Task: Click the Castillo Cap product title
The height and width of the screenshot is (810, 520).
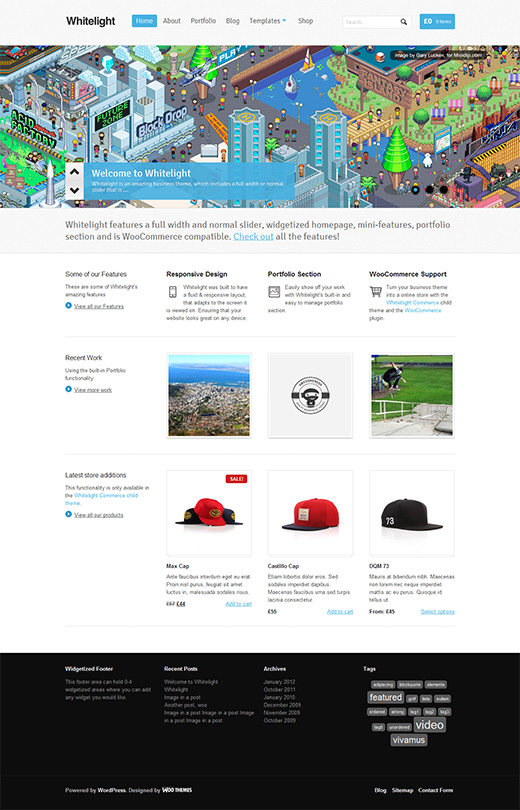Action: click(x=283, y=566)
